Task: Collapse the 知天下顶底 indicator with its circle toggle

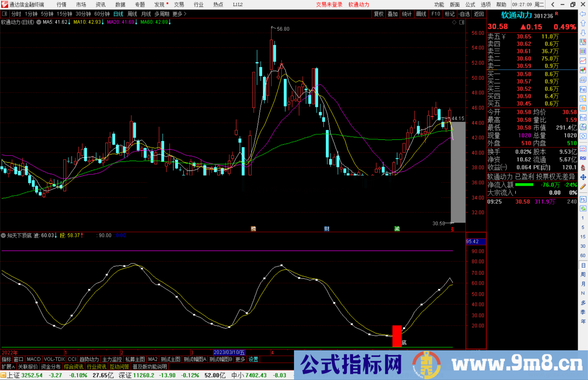Action: coord(3,235)
